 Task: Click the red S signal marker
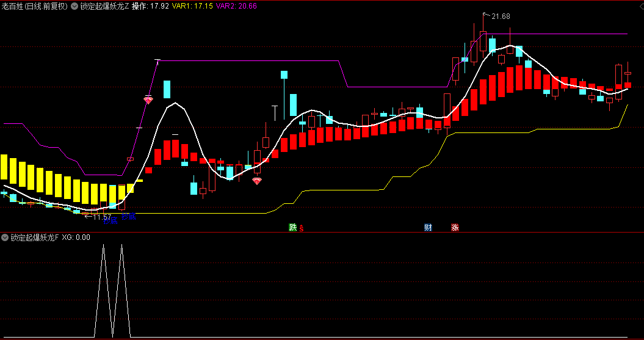click(x=302, y=228)
